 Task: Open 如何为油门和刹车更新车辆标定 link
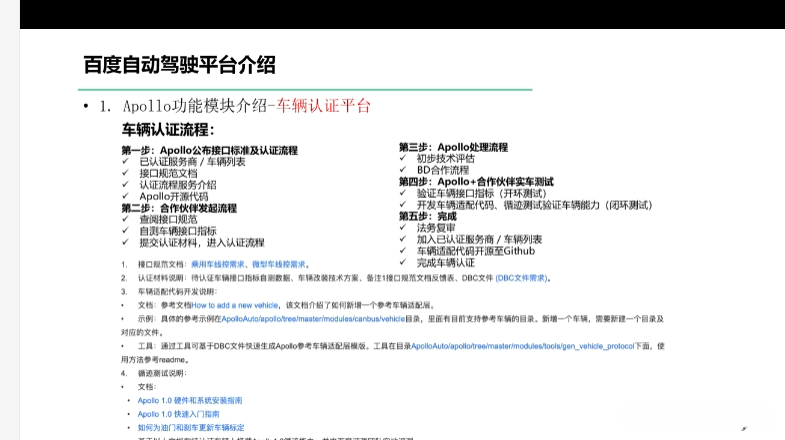191,427
